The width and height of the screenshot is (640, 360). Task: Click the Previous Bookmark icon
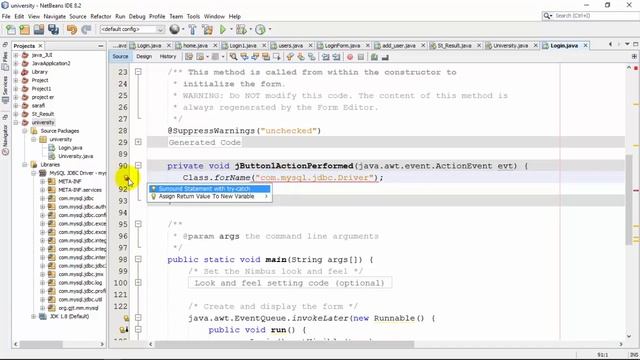click(290, 57)
